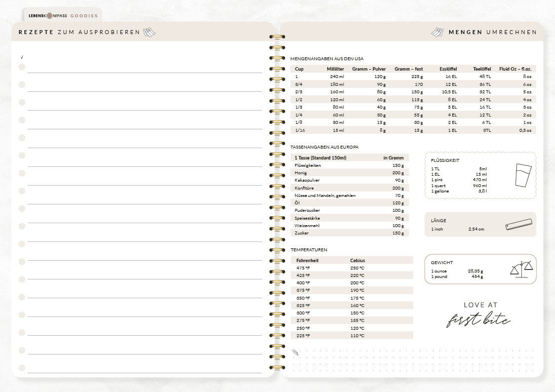The image size is (555, 392).
Task: Select the 0,5 oz cell
Action: click(525, 130)
